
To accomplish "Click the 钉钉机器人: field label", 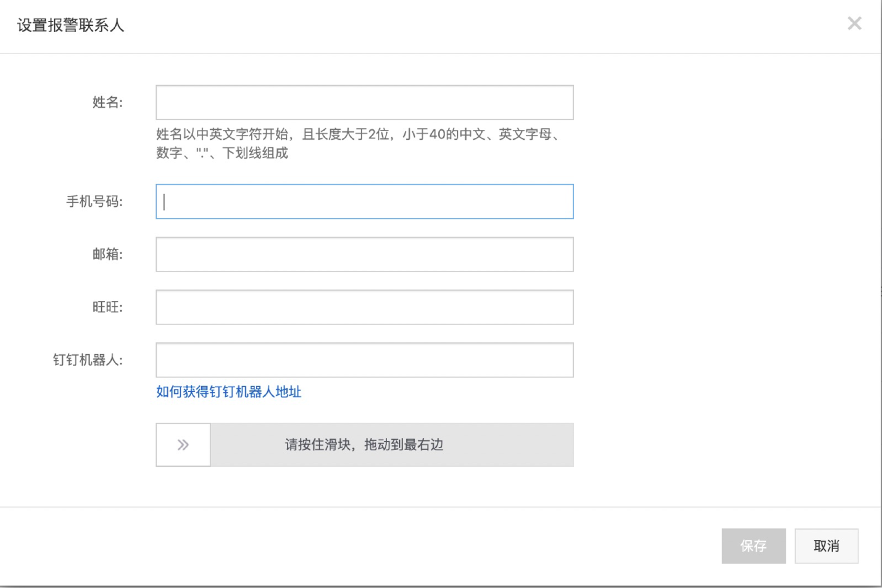I will (x=88, y=360).
